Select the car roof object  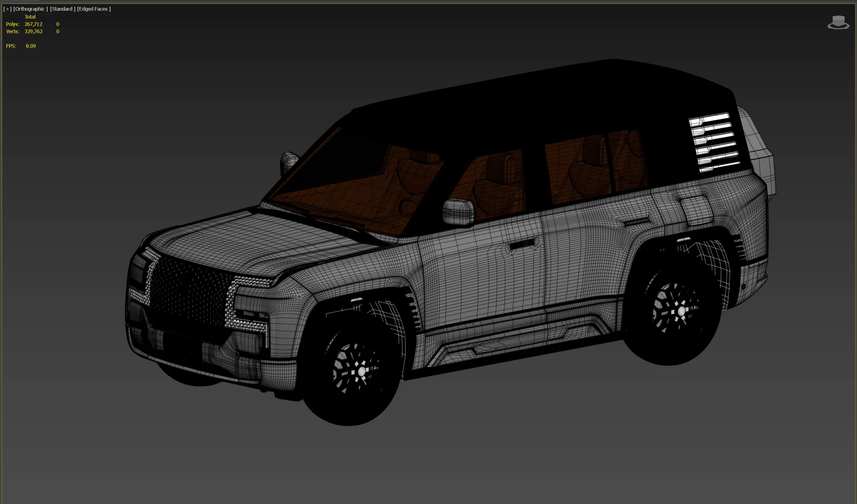[544, 102]
